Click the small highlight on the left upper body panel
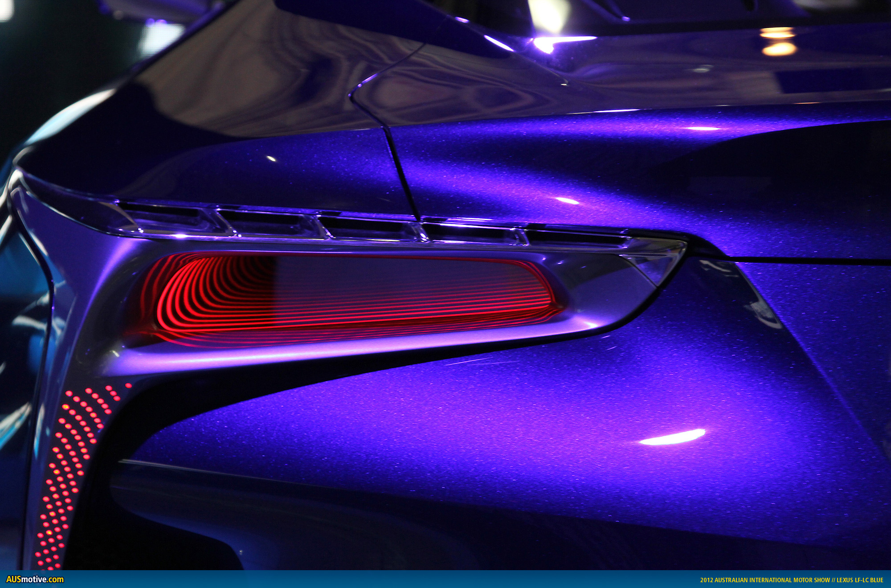Image resolution: width=891 pixels, height=588 pixels. tap(270, 159)
